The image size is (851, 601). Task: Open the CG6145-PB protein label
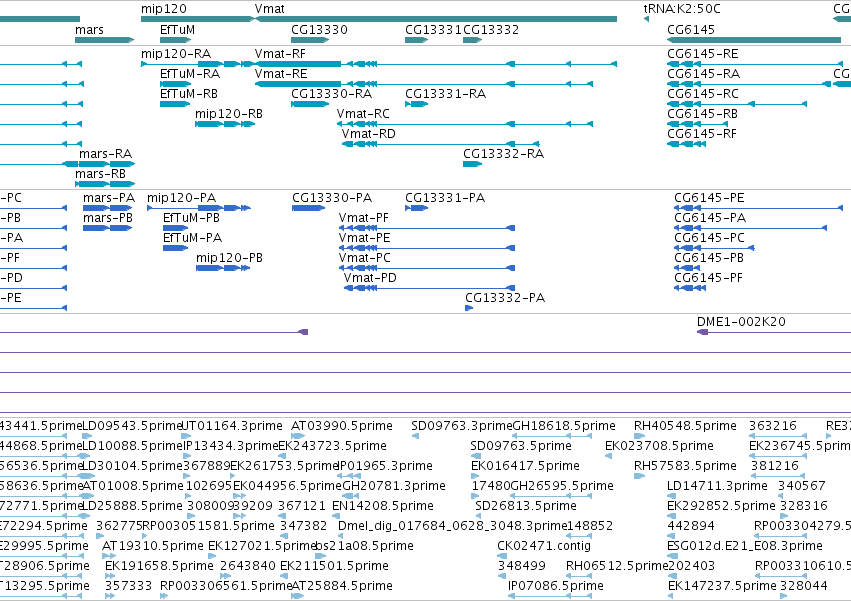[709, 258]
